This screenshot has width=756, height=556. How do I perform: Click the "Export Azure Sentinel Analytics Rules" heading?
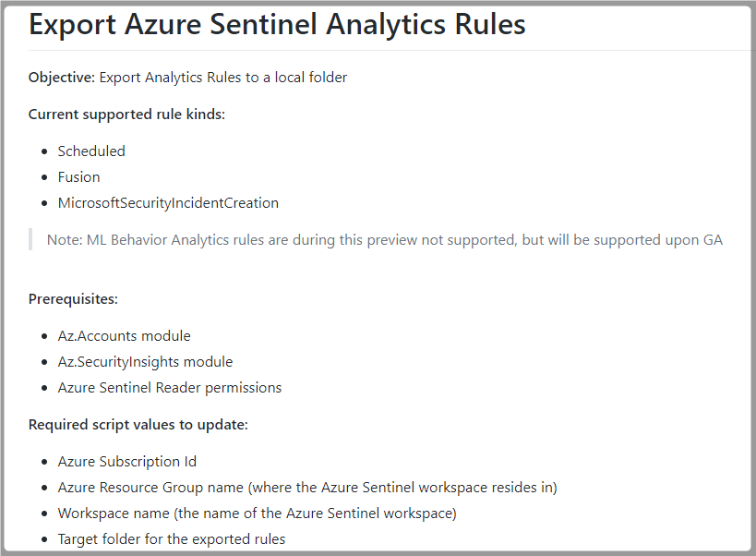click(x=277, y=25)
